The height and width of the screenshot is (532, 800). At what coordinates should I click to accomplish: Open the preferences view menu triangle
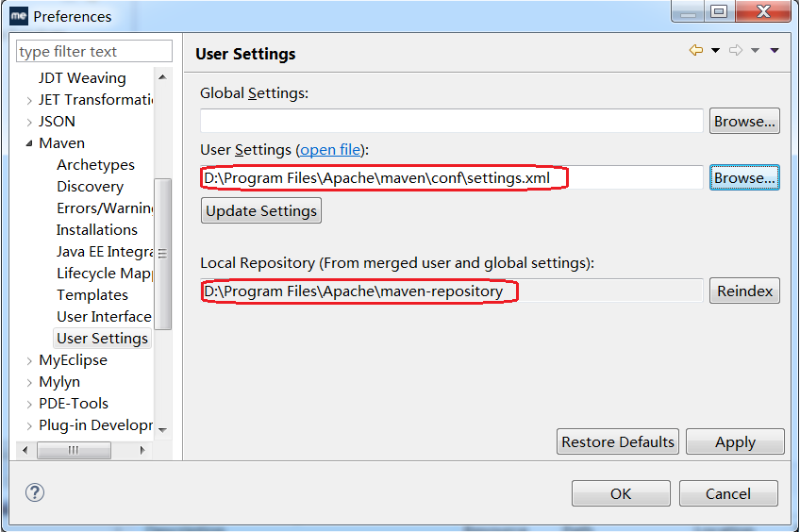coord(775,50)
